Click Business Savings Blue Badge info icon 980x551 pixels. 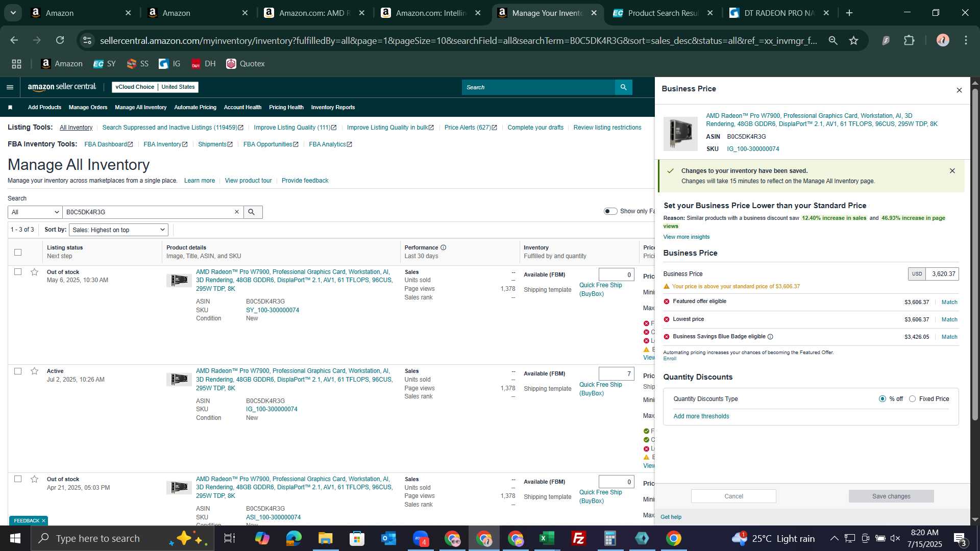770,337
